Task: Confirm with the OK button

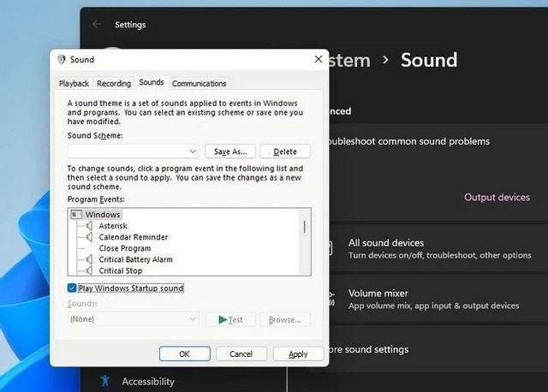Action: click(185, 353)
